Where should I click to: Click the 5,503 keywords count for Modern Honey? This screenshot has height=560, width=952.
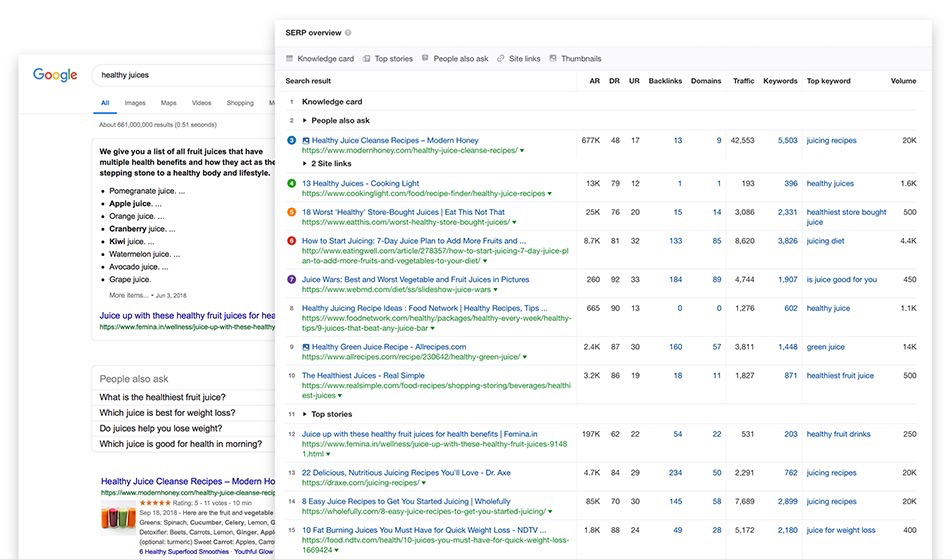(787, 141)
